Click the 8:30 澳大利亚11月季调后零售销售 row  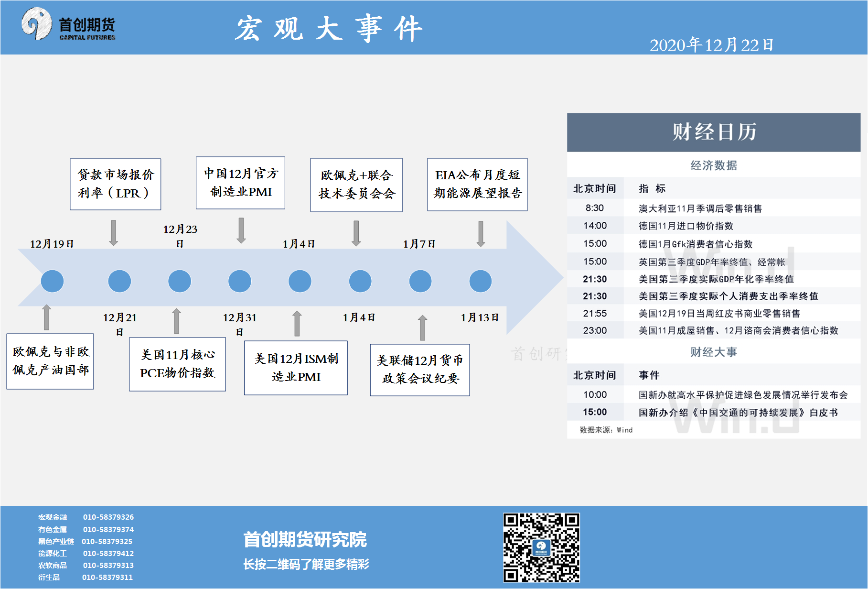tap(714, 208)
